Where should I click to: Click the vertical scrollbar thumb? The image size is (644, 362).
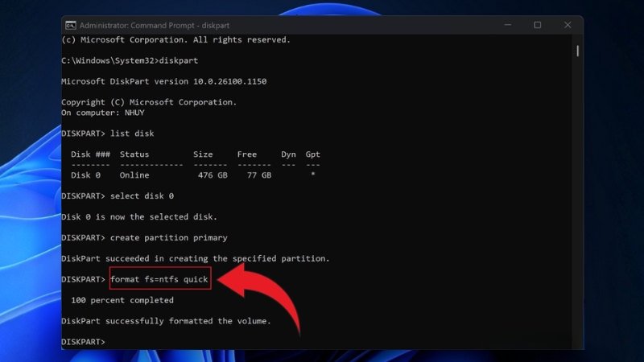(x=577, y=51)
